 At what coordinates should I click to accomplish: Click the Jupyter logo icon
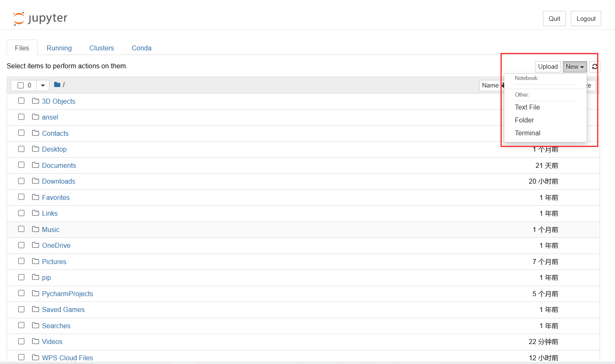(19, 19)
